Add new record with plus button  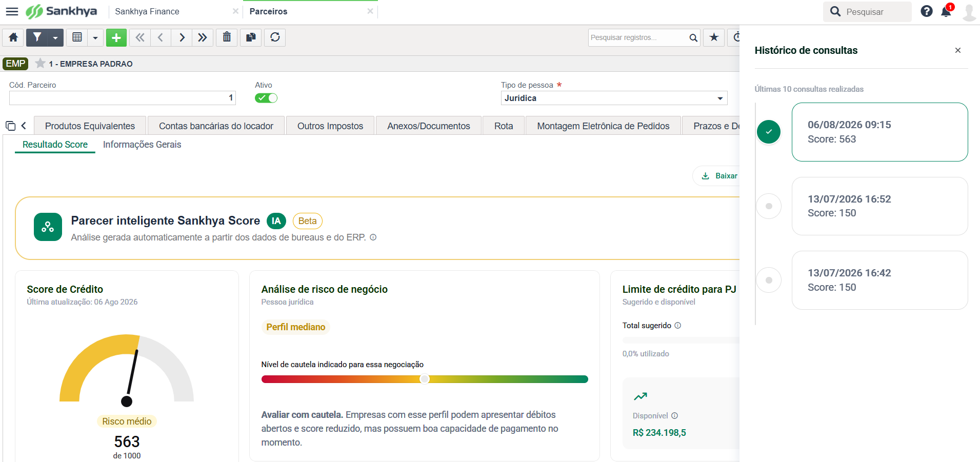pos(116,37)
